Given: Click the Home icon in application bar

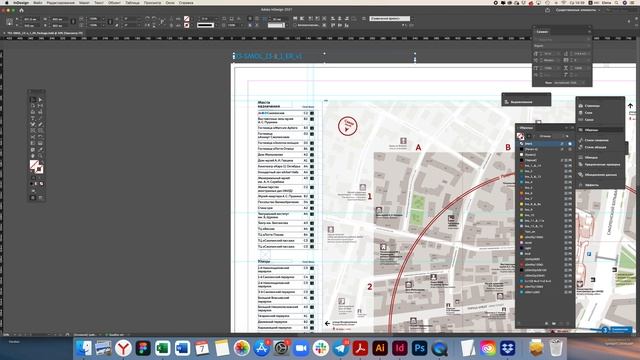Looking at the screenshot, I should click(x=21, y=10).
